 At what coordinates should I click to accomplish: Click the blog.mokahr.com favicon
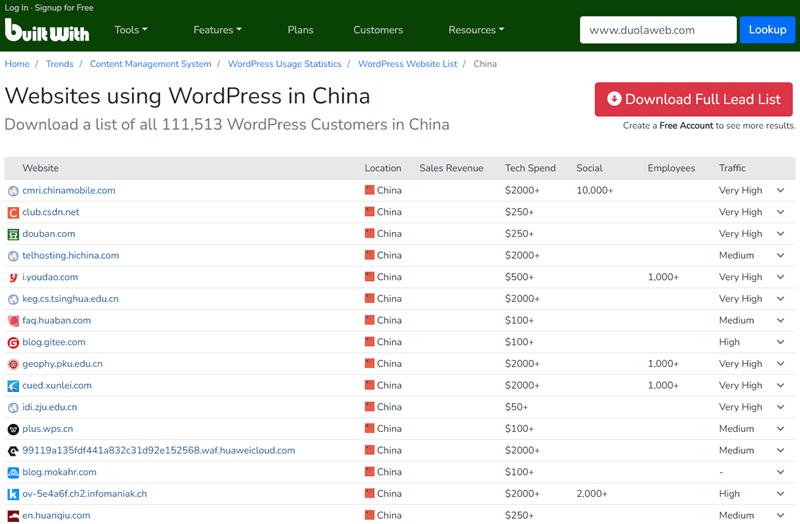[x=13, y=473]
